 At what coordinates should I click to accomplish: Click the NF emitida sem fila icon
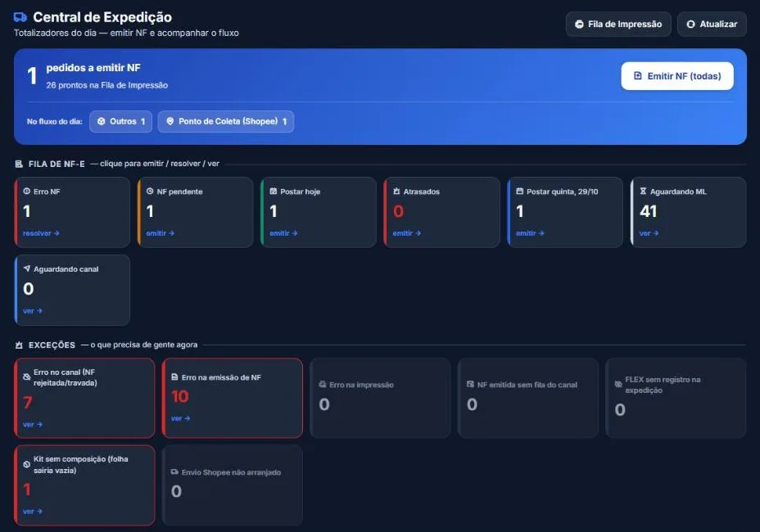pos(470,385)
